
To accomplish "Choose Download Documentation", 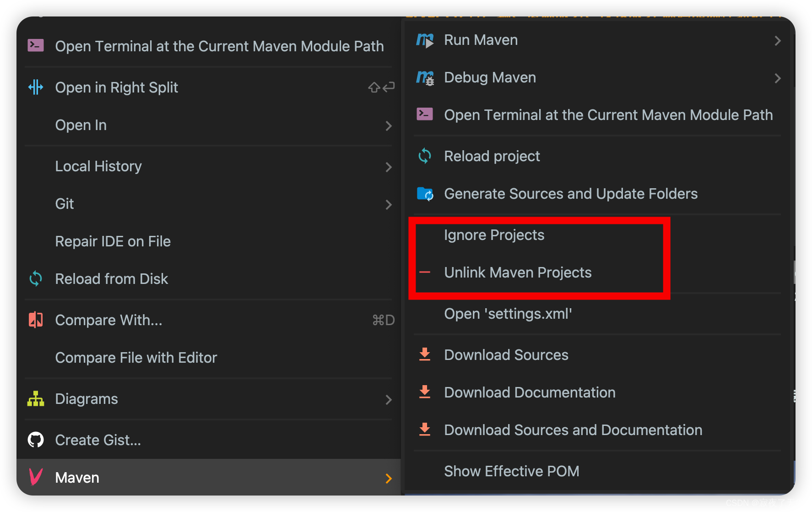I will tap(598, 392).
